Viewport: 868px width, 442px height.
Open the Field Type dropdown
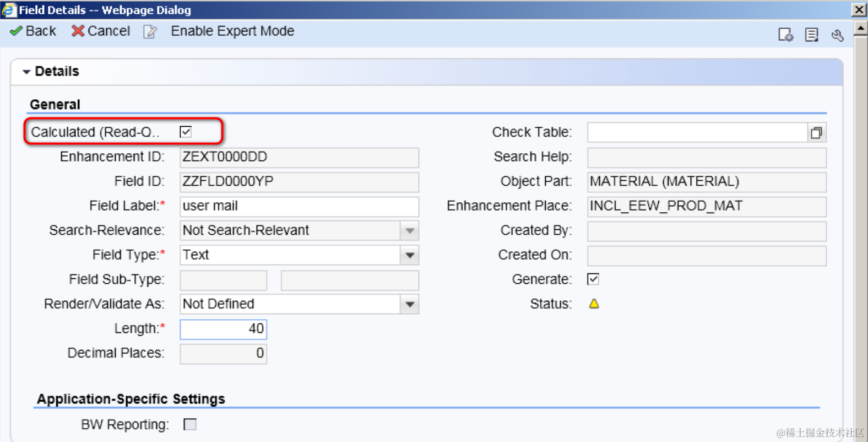pos(409,256)
